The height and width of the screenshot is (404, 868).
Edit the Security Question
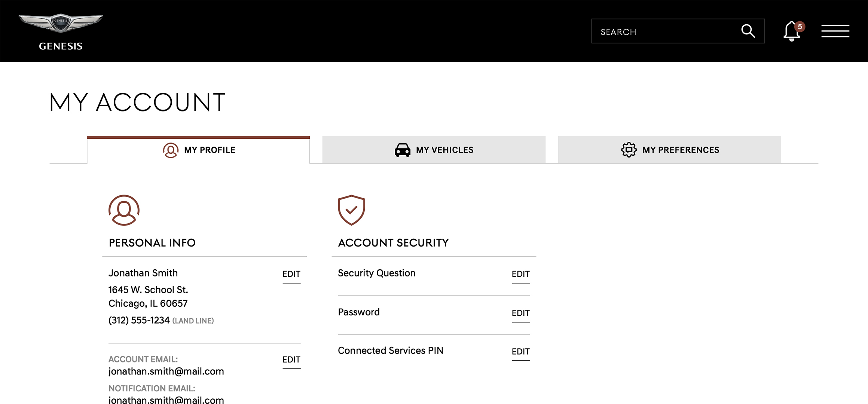tap(520, 274)
